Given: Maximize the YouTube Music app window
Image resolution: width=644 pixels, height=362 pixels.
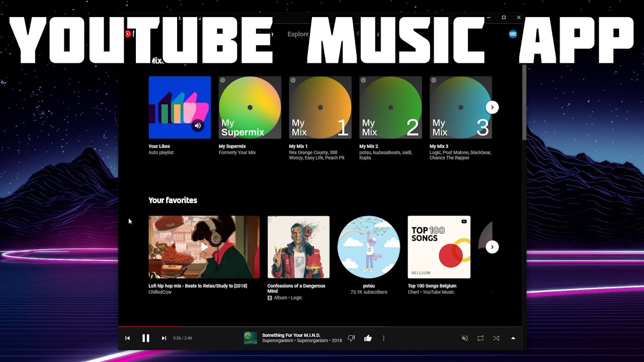Looking at the screenshot, I should [504, 17].
